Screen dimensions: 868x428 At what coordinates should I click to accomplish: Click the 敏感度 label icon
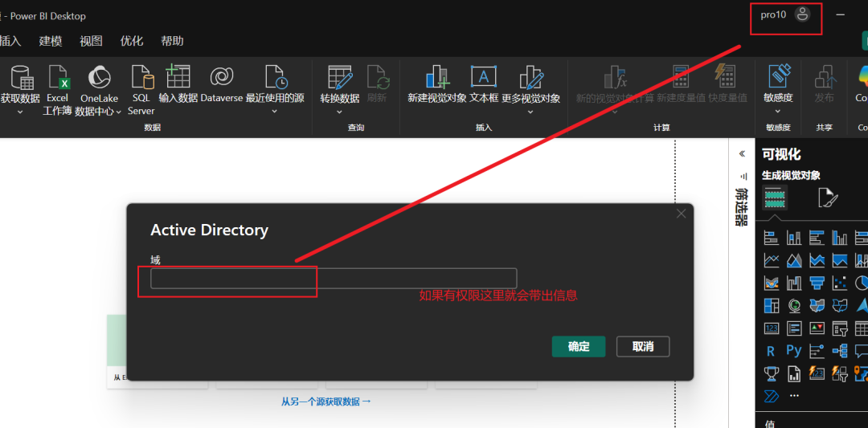(x=778, y=77)
